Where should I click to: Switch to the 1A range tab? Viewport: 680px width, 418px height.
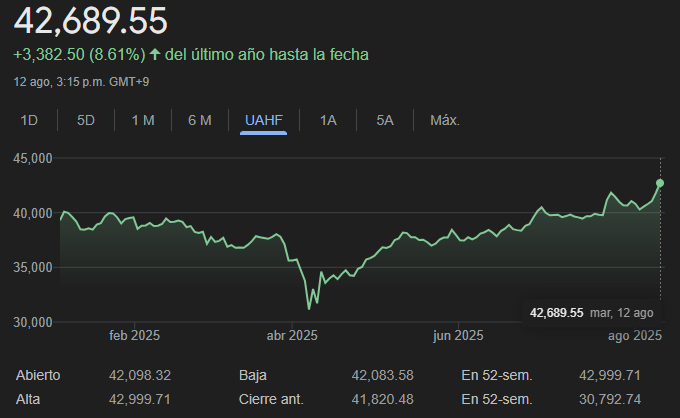click(x=328, y=120)
